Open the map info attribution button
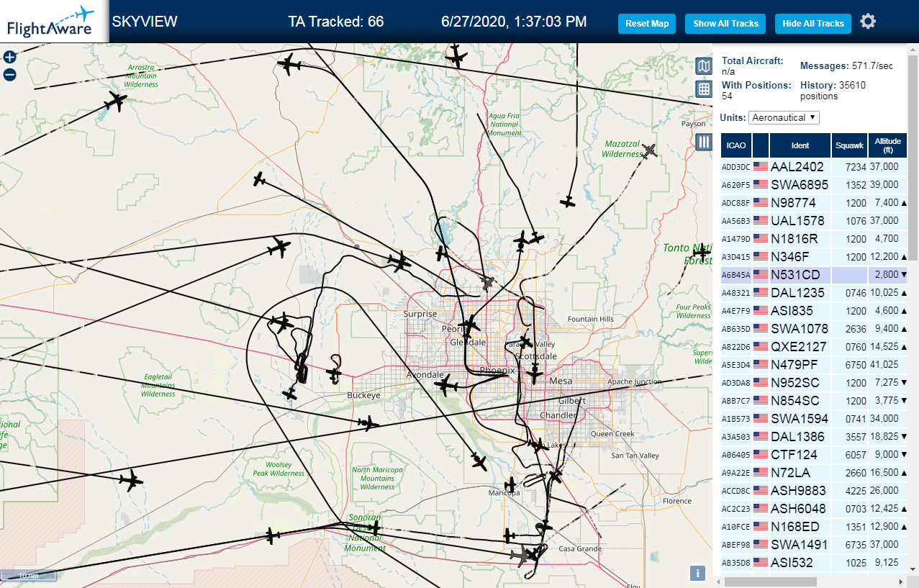Image resolution: width=919 pixels, height=588 pixels. [x=697, y=573]
